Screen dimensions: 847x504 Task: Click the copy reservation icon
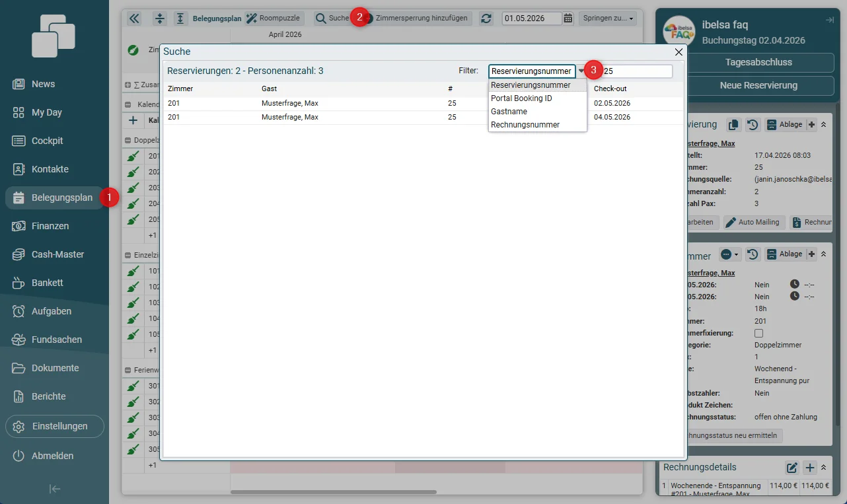pos(733,124)
